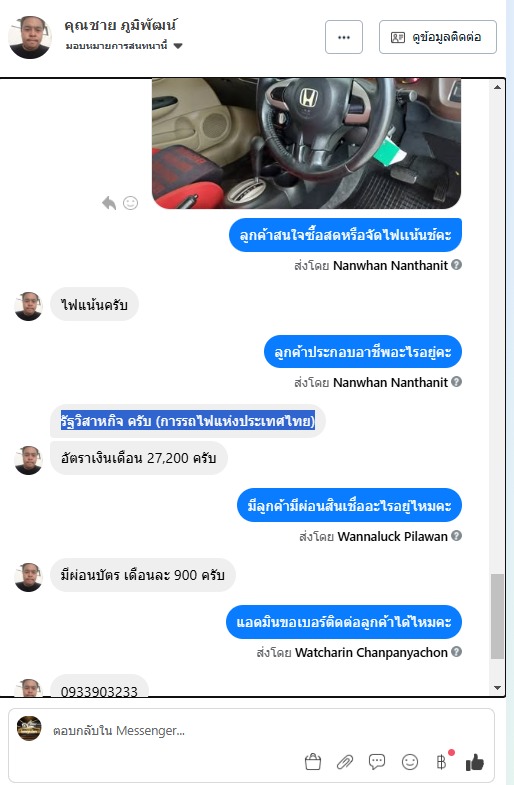
Task: Attach a file with the paperclip icon
Action: [x=344, y=762]
